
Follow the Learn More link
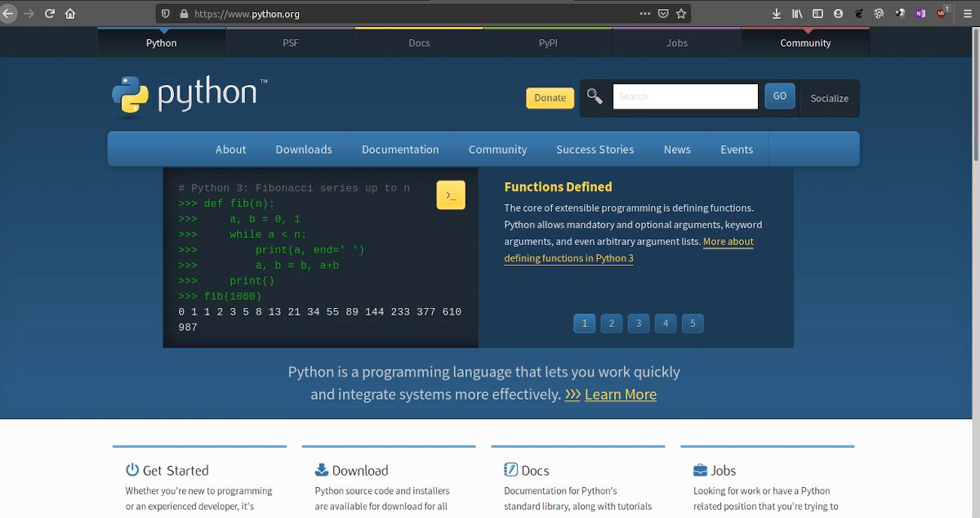point(621,394)
